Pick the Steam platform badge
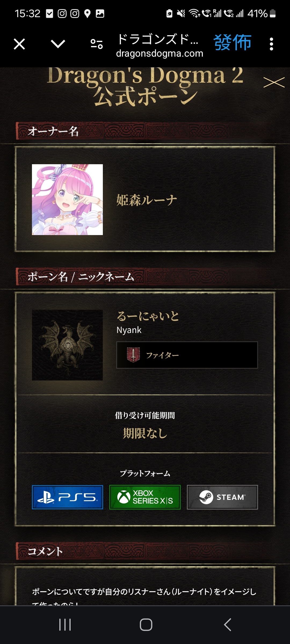The height and width of the screenshot is (644, 290). click(x=222, y=497)
